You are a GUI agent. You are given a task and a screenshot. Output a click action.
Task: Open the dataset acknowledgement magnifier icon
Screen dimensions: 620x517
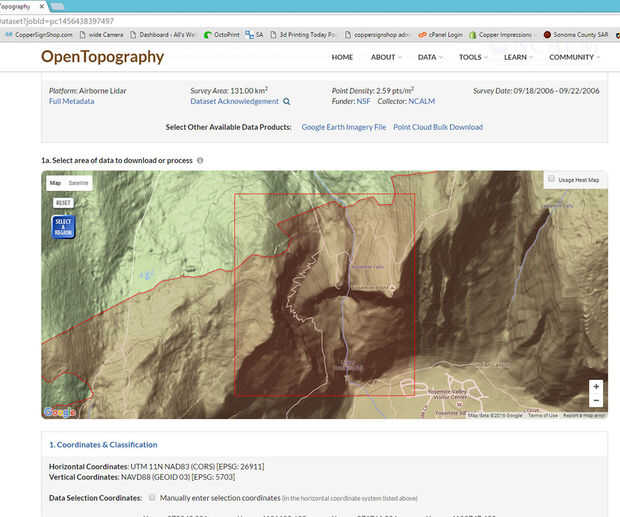(287, 102)
